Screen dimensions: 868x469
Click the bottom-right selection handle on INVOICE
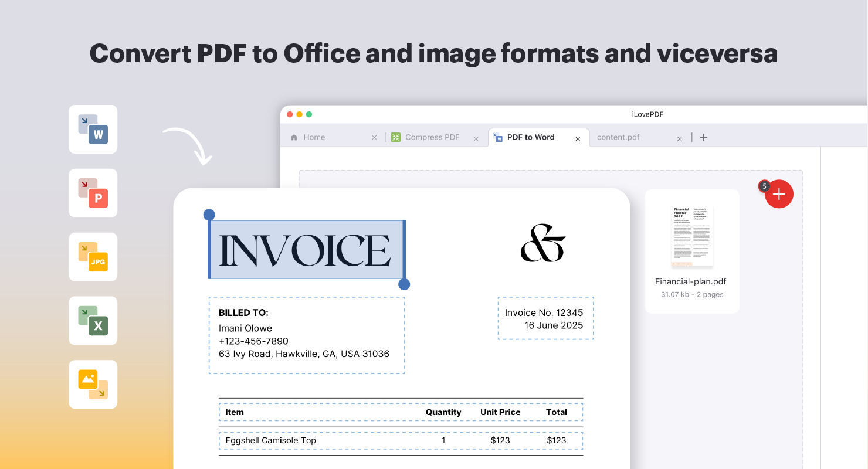pyautogui.click(x=404, y=284)
